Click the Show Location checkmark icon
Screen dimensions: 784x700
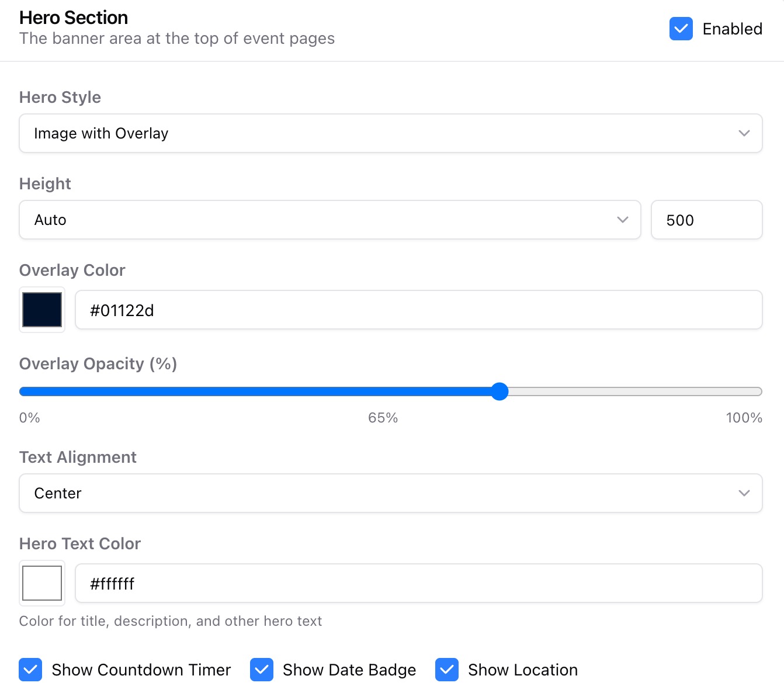click(446, 670)
